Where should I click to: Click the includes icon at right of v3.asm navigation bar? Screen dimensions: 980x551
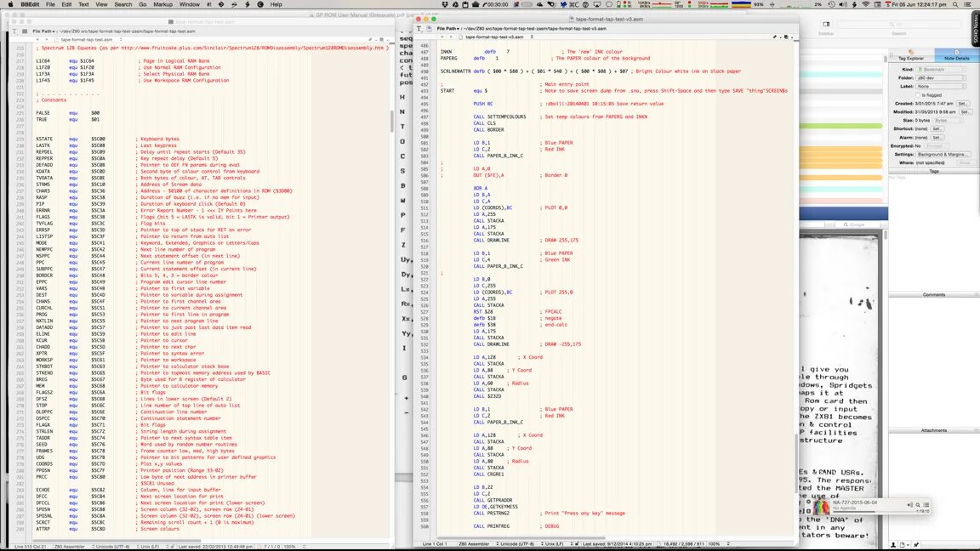point(786,37)
